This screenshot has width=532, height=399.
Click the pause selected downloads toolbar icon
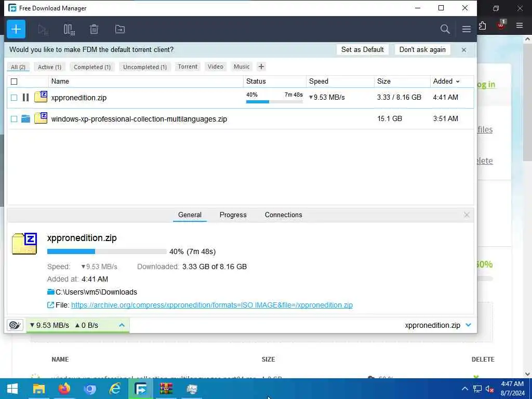(x=69, y=30)
